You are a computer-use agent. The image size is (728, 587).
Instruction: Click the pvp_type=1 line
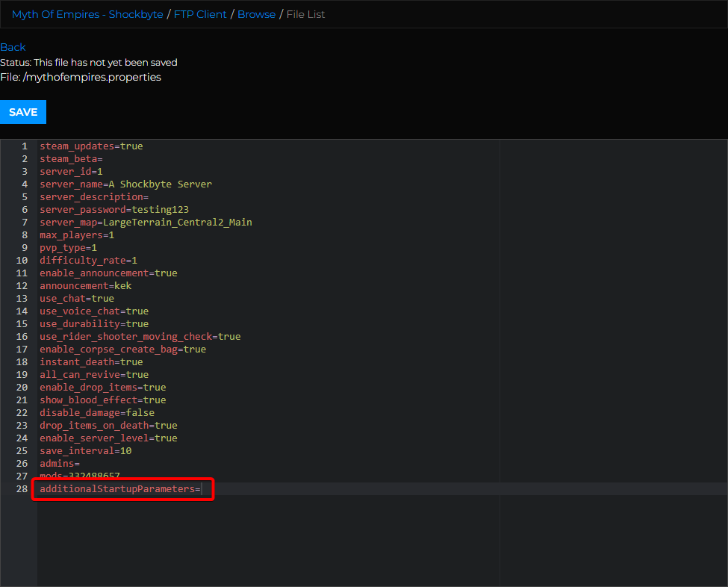click(x=68, y=247)
